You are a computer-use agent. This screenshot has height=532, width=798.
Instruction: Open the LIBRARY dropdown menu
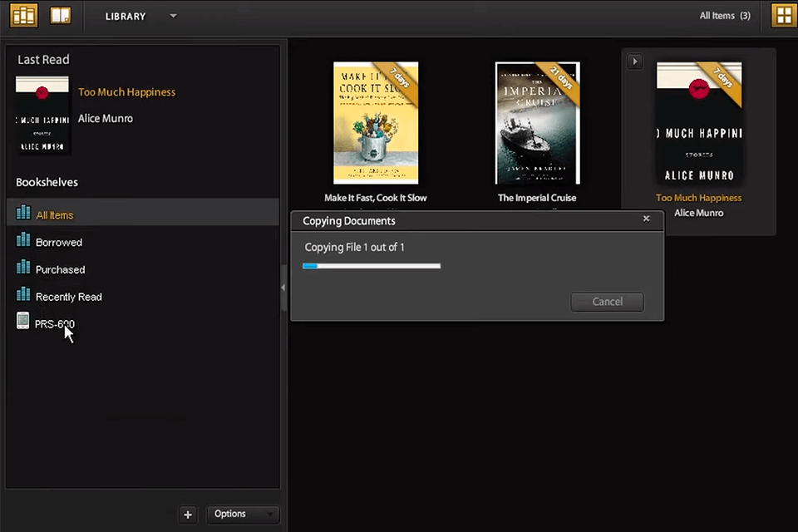(x=141, y=17)
